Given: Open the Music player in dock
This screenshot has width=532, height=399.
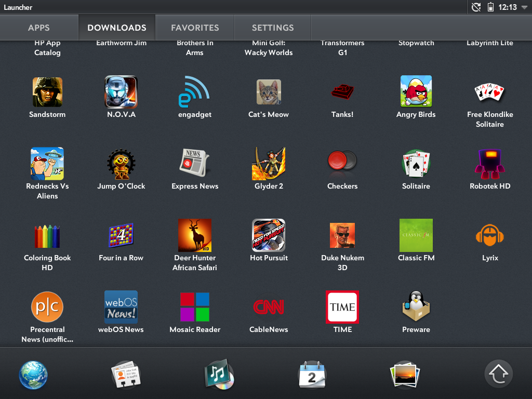Looking at the screenshot, I should (x=219, y=375).
